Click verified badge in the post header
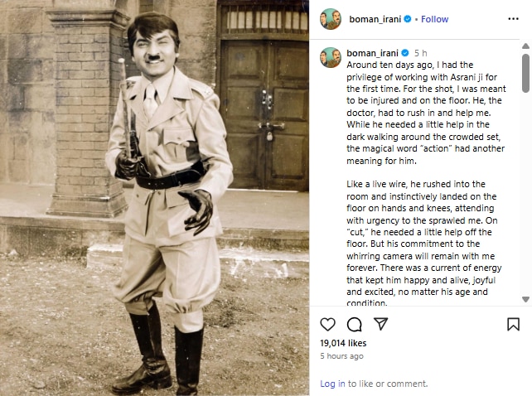This screenshot has height=396, width=532. click(x=408, y=19)
